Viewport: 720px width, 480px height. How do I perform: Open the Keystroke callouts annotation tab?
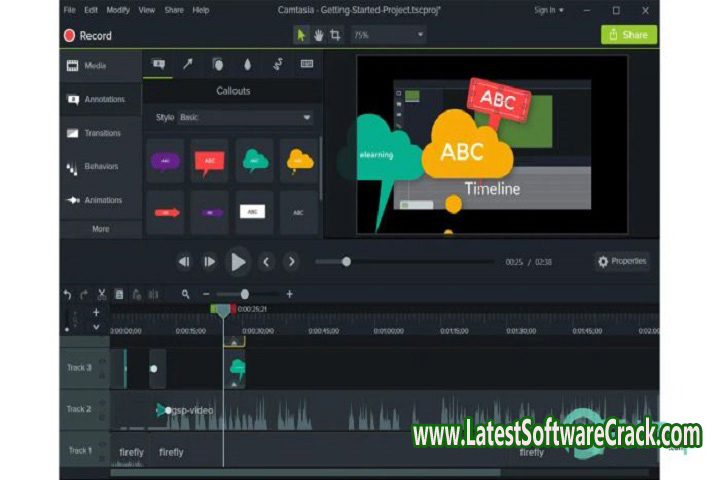click(306, 64)
